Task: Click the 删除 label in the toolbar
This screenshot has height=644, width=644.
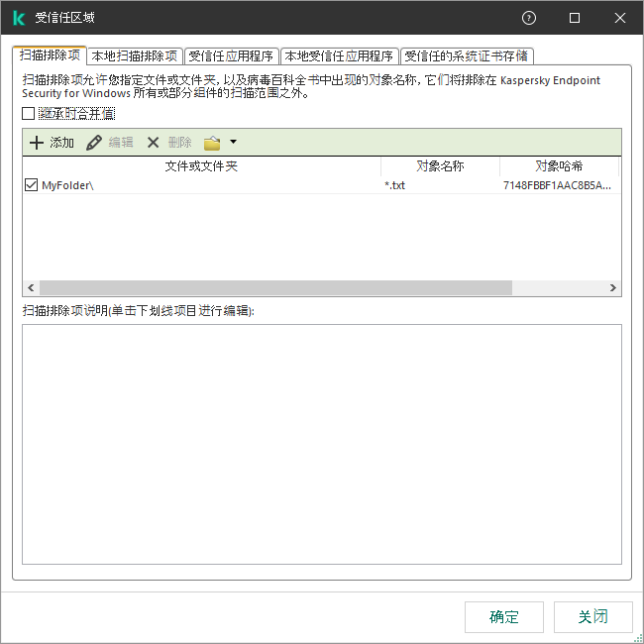Action: (180, 143)
